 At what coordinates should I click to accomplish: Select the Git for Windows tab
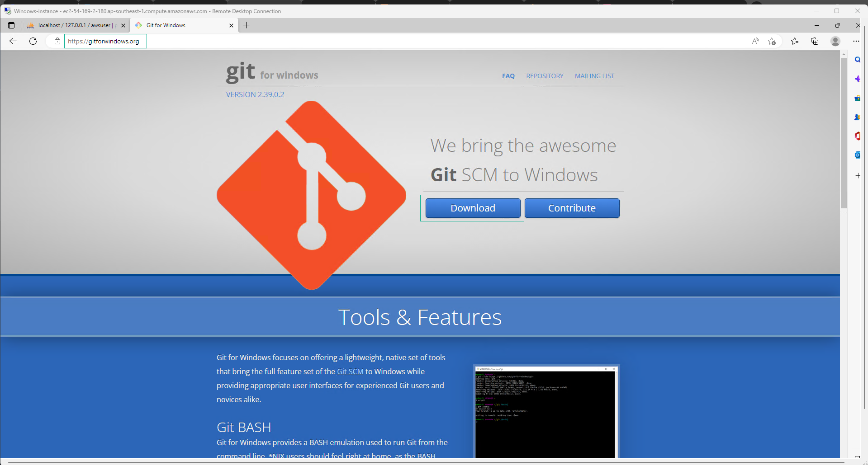point(183,25)
